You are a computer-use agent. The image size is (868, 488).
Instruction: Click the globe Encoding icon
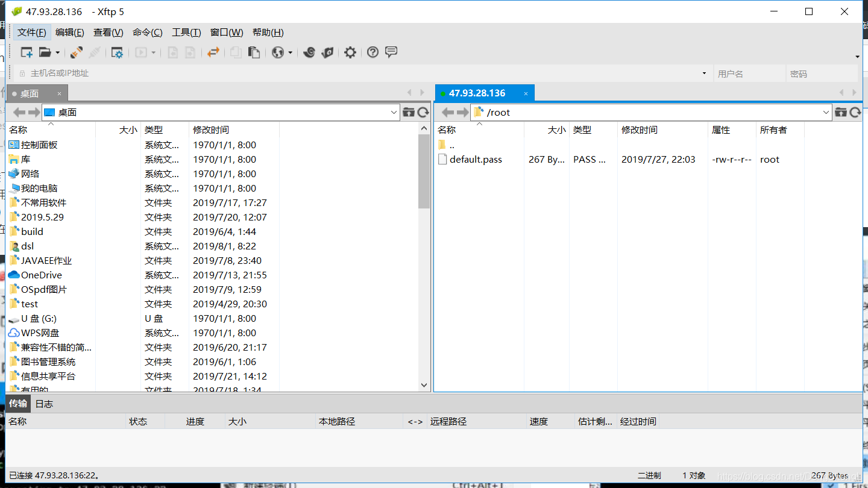tap(278, 52)
